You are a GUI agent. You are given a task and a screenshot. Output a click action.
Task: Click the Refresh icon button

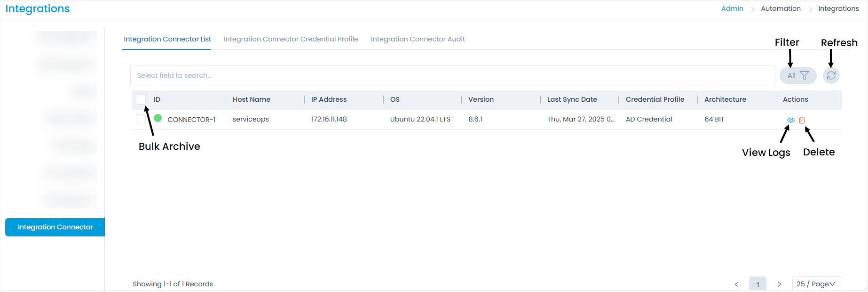(x=831, y=75)
